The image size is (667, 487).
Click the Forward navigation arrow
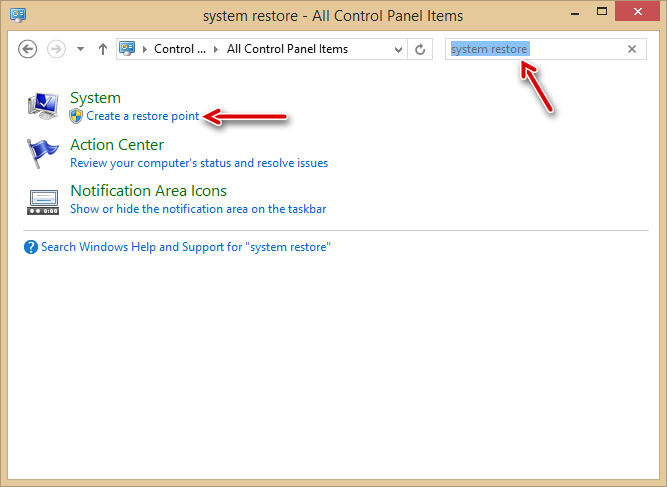(56, 49)
